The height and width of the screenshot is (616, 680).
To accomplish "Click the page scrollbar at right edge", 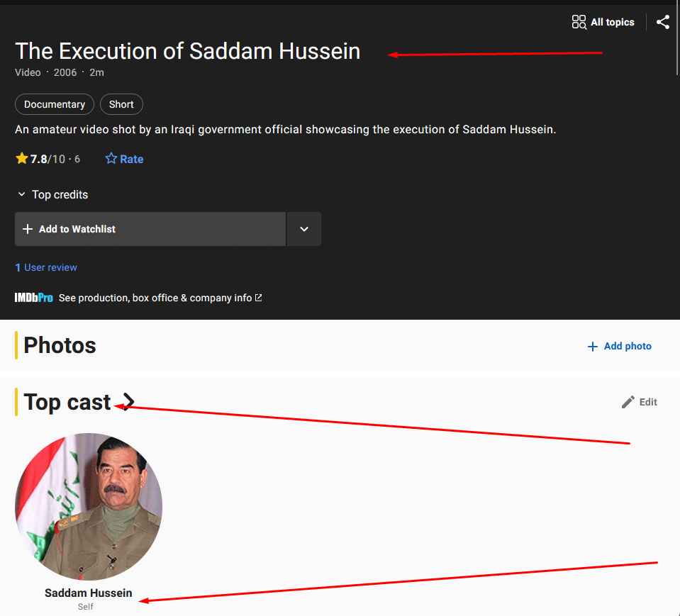I will [677, 39].
